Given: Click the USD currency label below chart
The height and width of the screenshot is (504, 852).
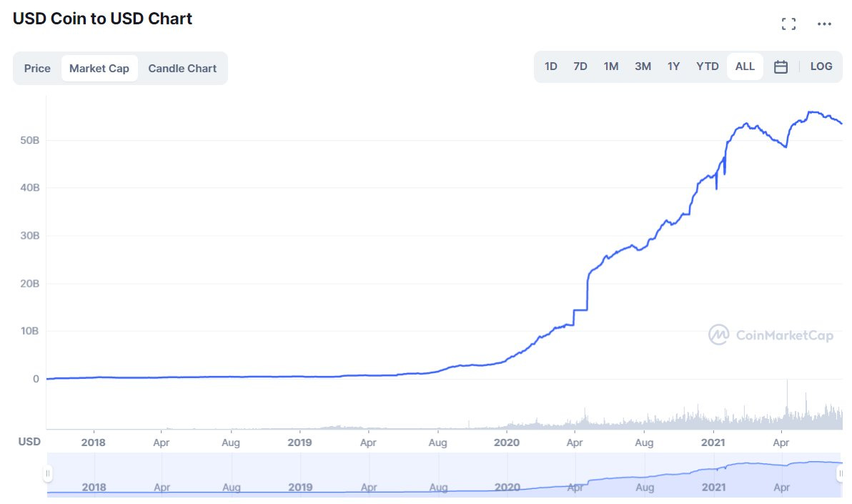Looking at the screenshot, I should [29, 442].
